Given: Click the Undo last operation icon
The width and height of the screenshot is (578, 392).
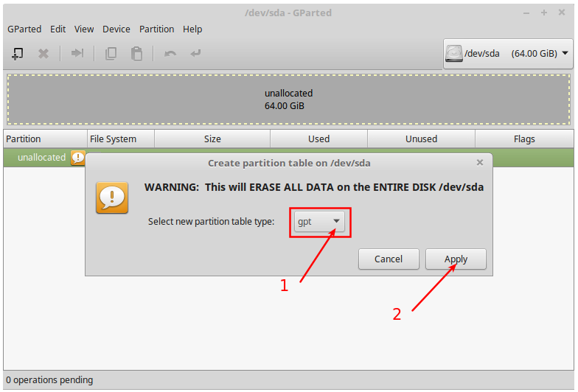Looking at the screenshot, I should 170,54.
